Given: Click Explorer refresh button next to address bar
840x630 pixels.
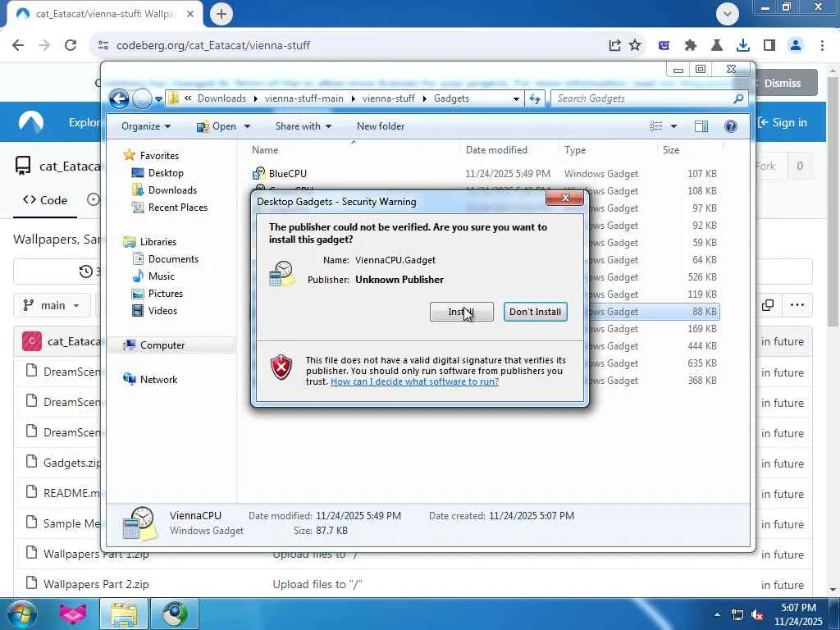Looking at the screenshot, I should [535, 98].
